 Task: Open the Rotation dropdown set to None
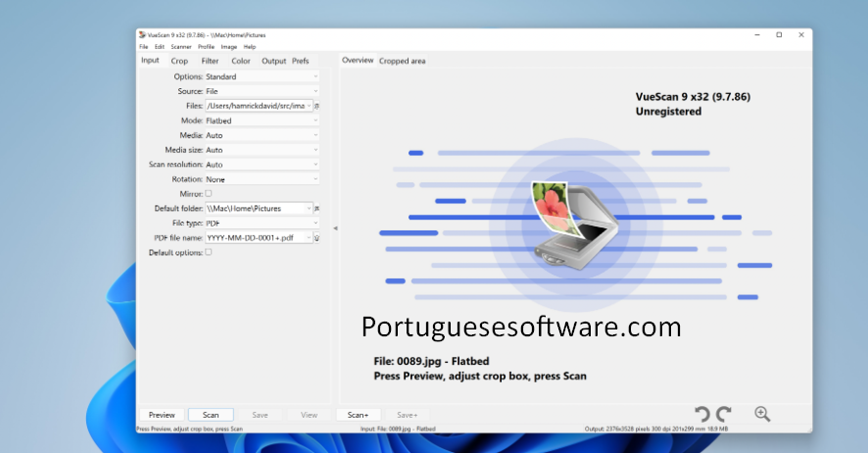point(262,179)
